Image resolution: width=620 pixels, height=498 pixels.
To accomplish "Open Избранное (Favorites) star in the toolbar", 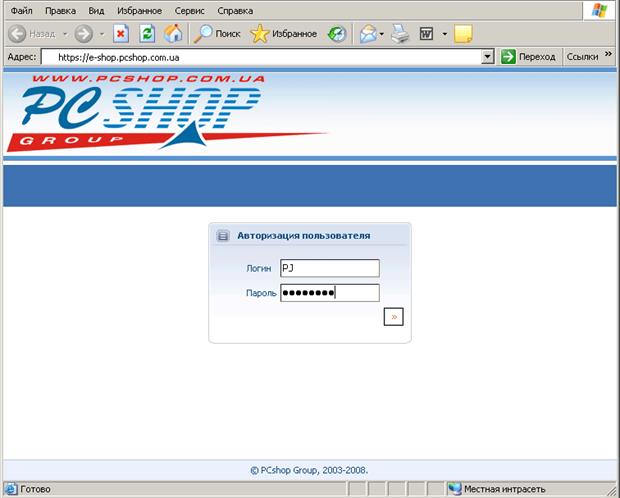I will pyautogui.click(x=284, y=33).
